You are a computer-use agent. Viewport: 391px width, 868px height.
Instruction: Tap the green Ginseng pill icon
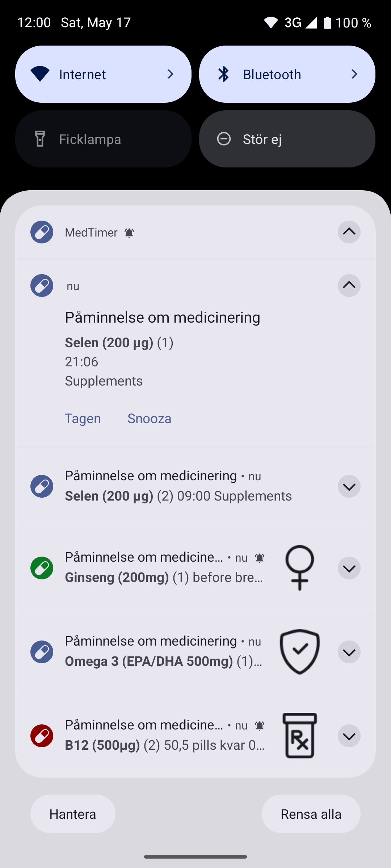(x=42, y=568)
